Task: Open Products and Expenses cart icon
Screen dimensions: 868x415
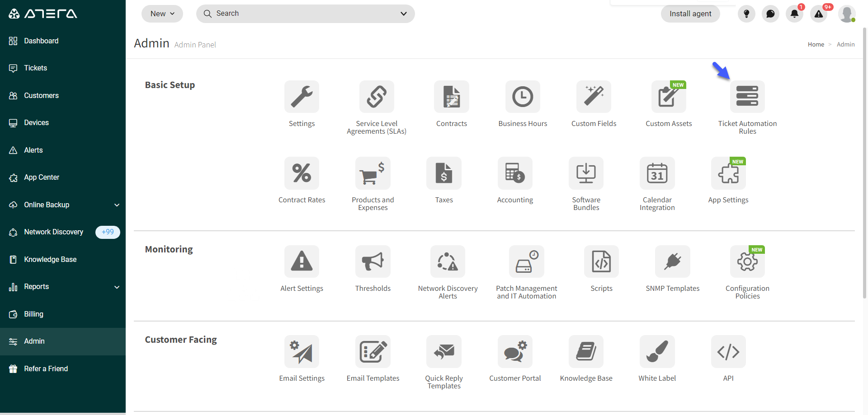Action: (x=373, y=173)
